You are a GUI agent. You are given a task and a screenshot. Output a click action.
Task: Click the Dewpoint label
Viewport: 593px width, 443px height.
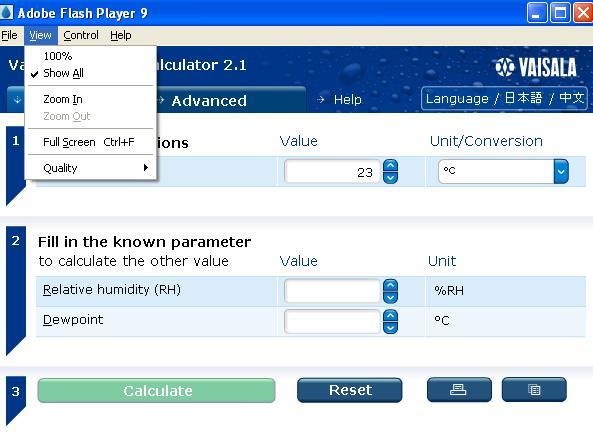click(73, 320)
